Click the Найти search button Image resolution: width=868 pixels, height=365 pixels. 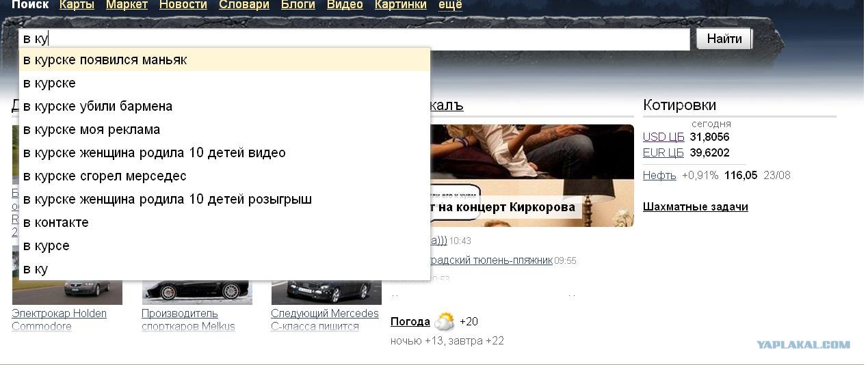click(x=724, y=39)
